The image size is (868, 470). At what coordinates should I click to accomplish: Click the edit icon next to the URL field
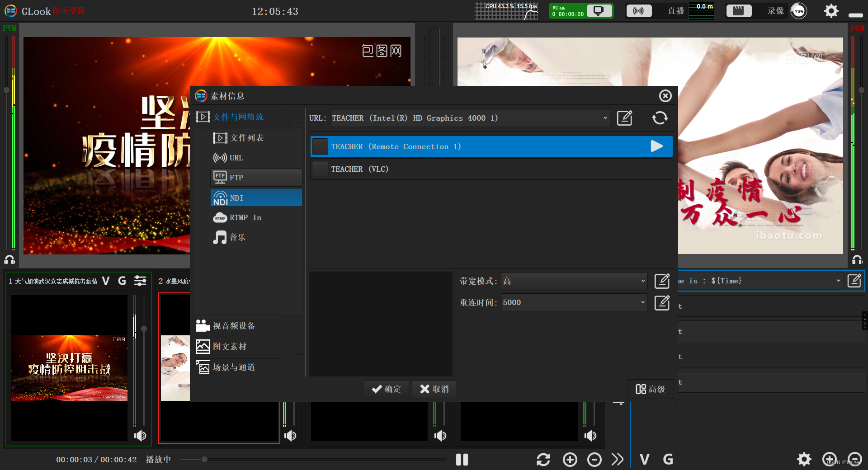[624, 118]
